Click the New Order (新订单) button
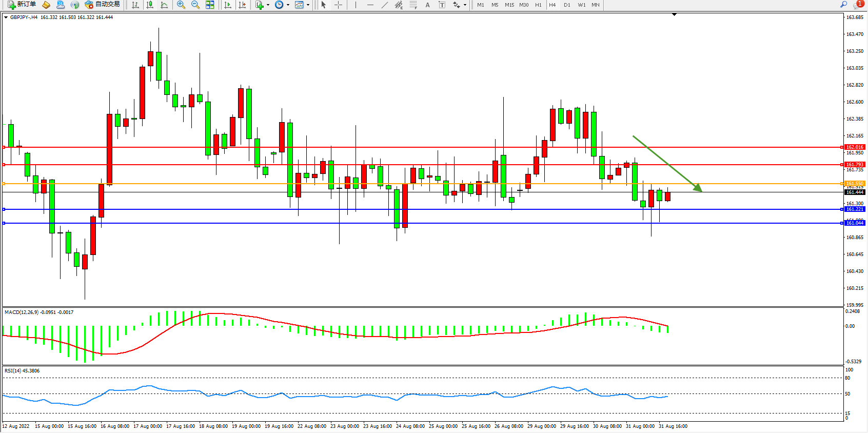The height and width of the screenshot is (433, 868). point(22,5)
